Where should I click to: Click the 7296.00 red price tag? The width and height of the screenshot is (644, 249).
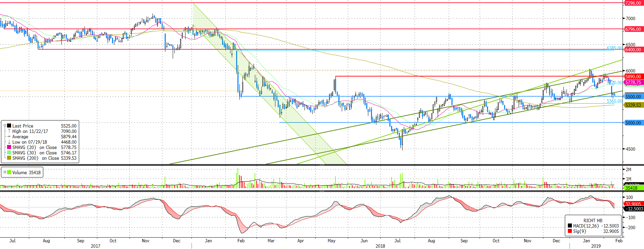tap(633, 3)
